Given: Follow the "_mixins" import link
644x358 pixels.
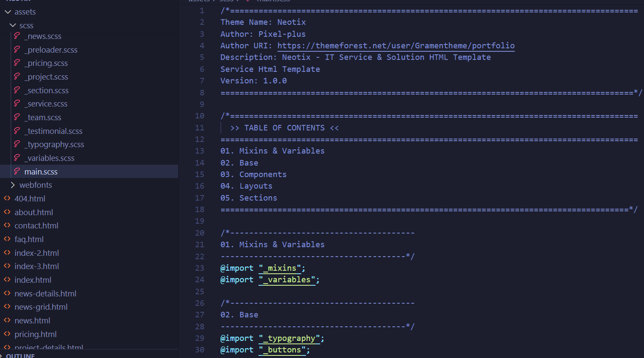Looking at the screenshot, I should (280, 268).
